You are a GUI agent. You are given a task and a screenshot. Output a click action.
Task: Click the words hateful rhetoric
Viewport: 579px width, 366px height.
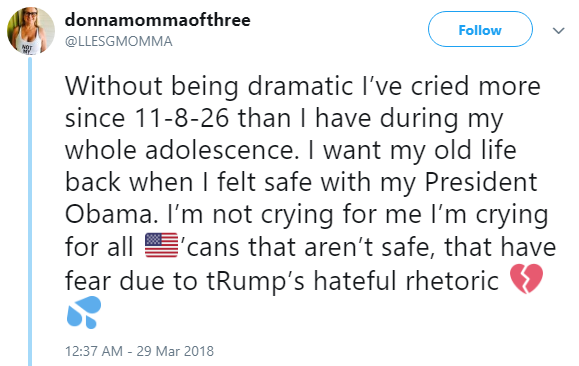point(406,280)
